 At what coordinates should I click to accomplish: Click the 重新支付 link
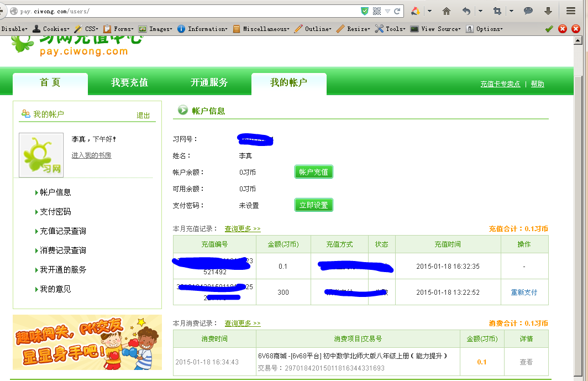pyautogui.click(x=524, y=293)
